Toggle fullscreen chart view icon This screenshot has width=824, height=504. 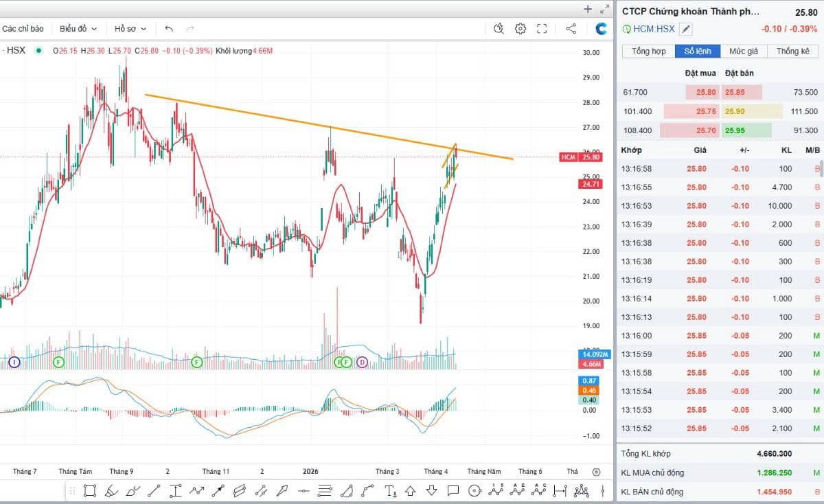point(542,29)
